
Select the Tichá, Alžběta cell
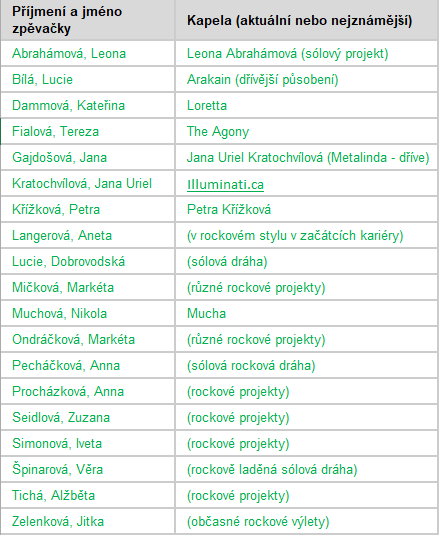coord(88,495)
